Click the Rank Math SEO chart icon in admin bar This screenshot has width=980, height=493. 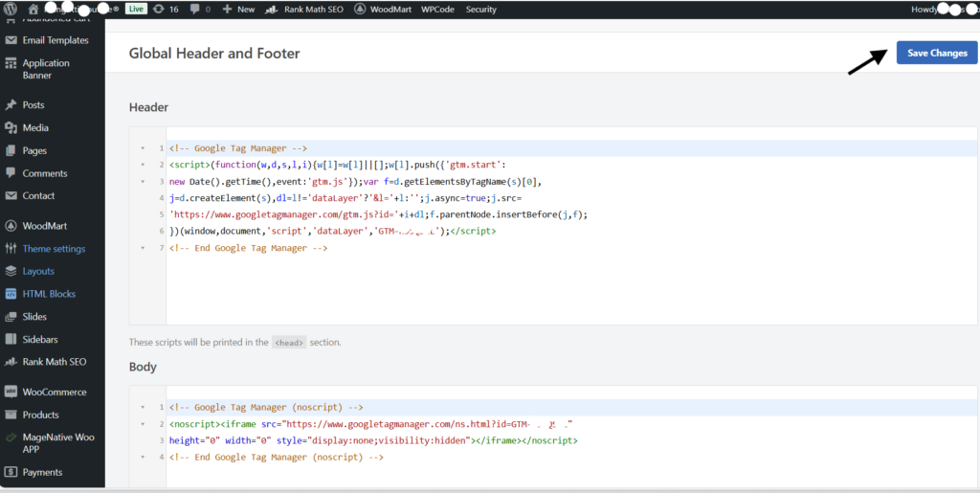271,10
